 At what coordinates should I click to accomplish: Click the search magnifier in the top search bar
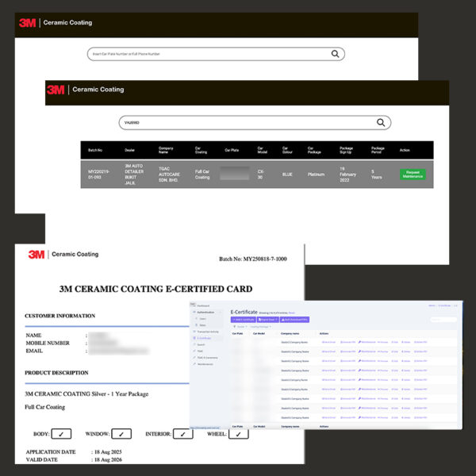coord(336,54)
